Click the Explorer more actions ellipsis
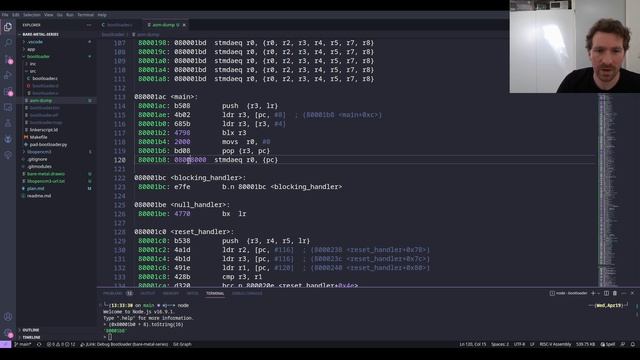The image size is (640, 360). 89,25
